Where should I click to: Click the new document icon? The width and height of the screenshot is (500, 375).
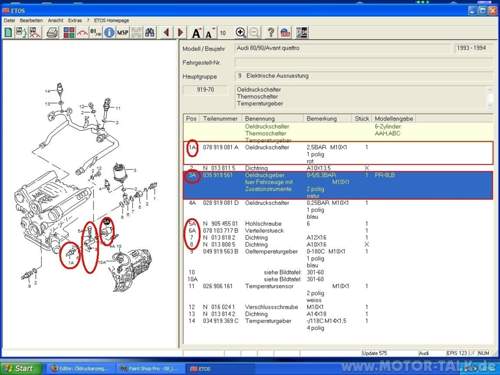9,33
